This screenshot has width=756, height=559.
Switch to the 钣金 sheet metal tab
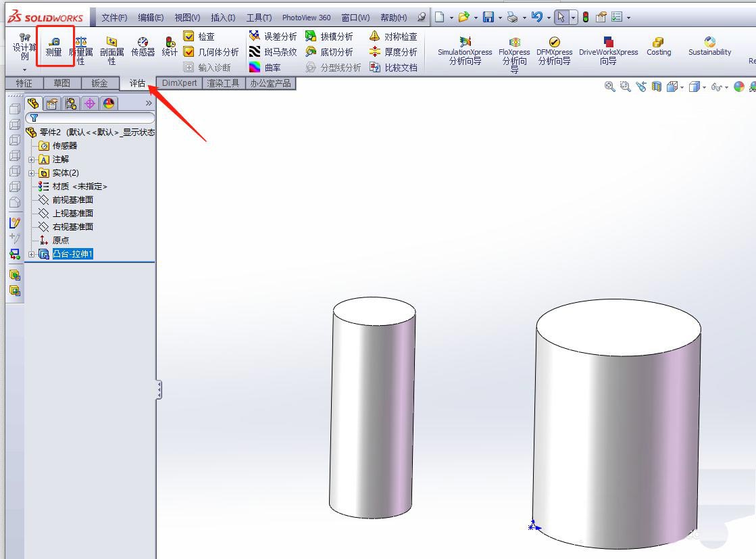(100, 83)
